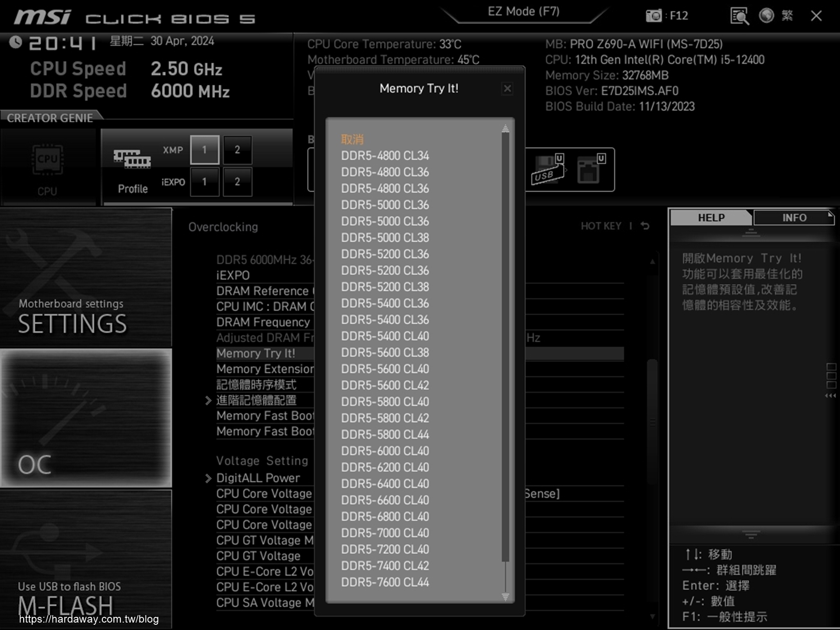This screenshot has width=840, height=630.
Task: Select DDR5-7000 CL40 preset
Action: pyautogui.click(x=385, y=533)
